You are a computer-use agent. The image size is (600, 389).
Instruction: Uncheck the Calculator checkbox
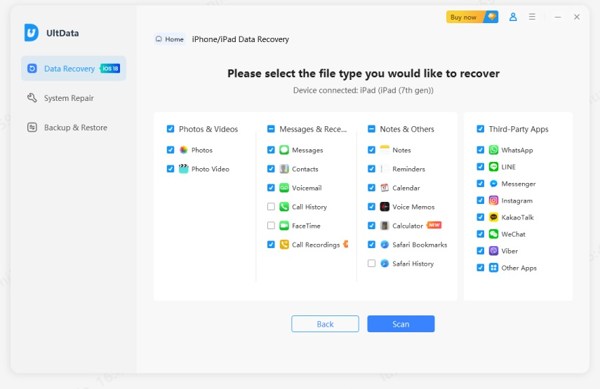(x=371, y=225)
